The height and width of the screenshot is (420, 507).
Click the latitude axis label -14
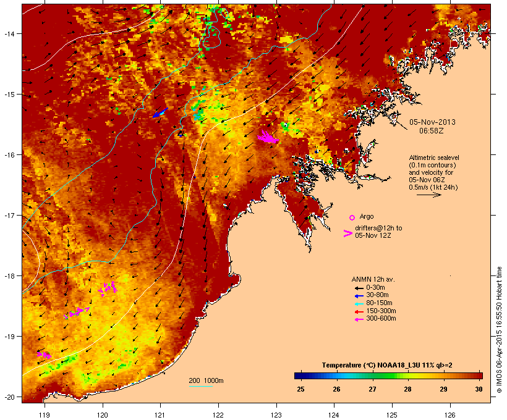click(9, 33)
